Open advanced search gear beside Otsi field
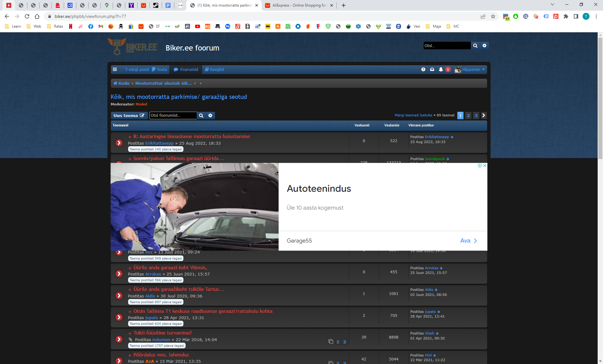Image resolution: width=603 pixels, height=364 pixels. [484, 45]
